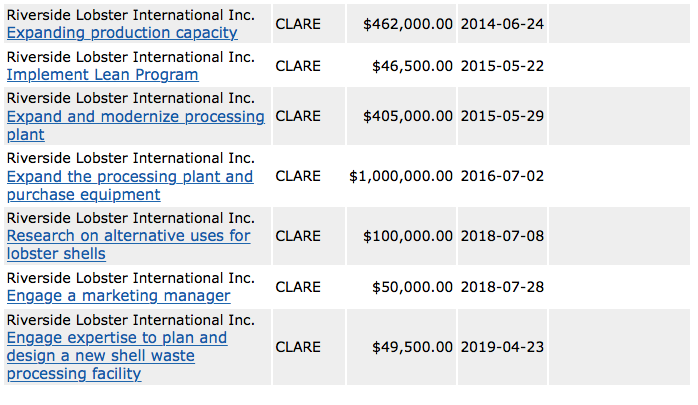Select the 2015-05-22 date
This screenshot has height=405, width=698.
pos(502,66)
